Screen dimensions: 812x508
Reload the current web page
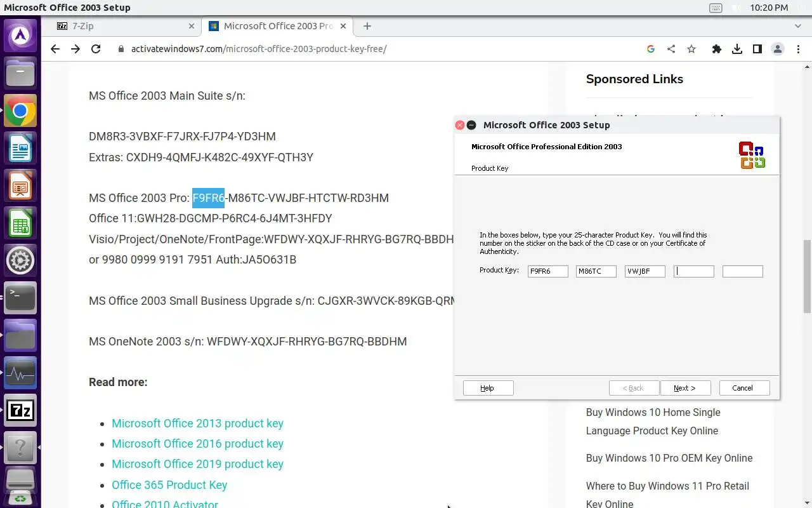click(96, 49)
